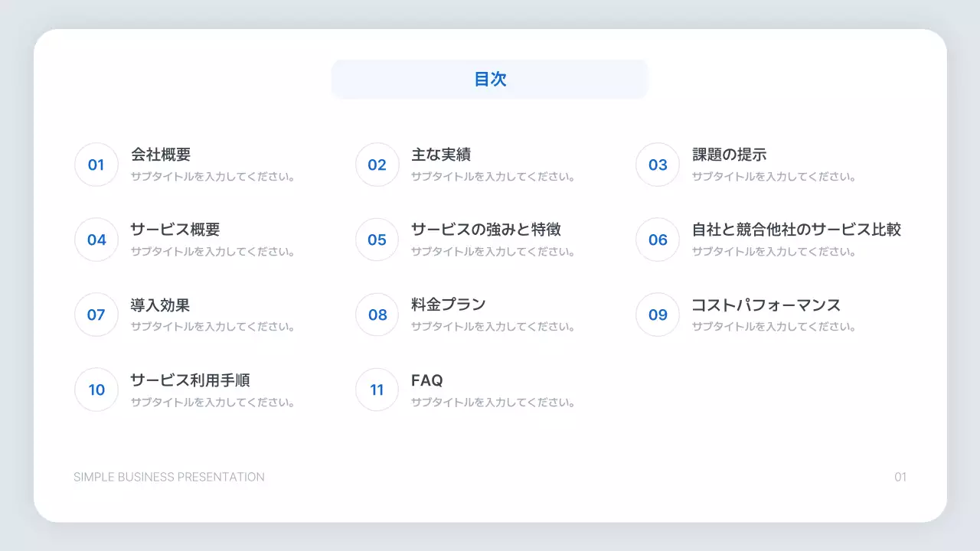Viewport: 980px width, 551px height.
Task: Click the 01 numbered circle badge
Action: 96,165
